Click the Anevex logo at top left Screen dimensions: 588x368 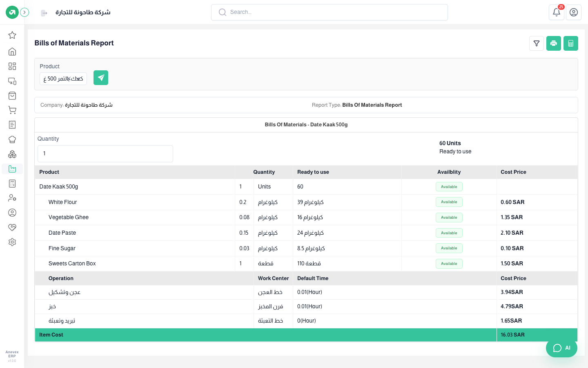click(x=12, y=12)
